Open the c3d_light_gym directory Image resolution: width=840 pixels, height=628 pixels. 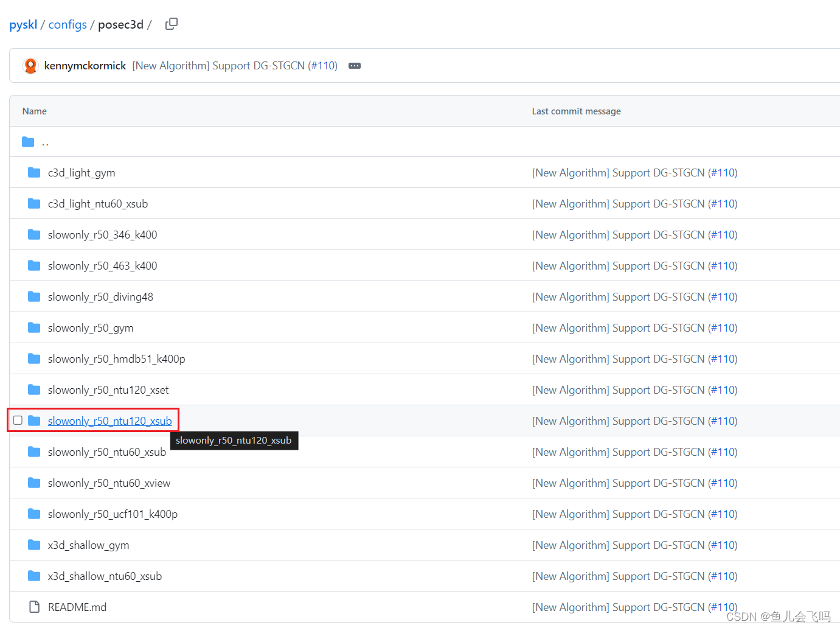[82, 173]
